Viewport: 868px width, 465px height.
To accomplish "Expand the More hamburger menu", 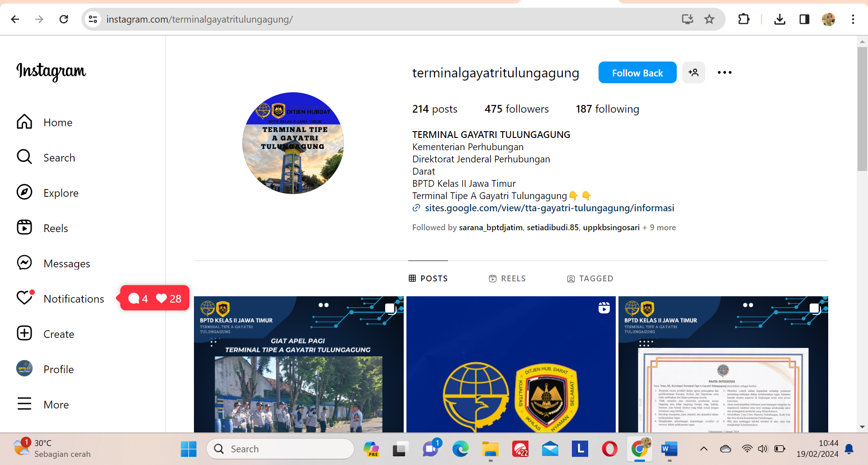I will coord(24,404).
